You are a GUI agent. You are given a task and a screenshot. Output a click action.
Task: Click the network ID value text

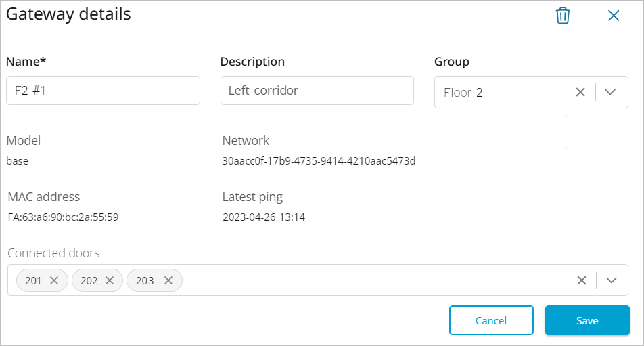coord(319,161)
